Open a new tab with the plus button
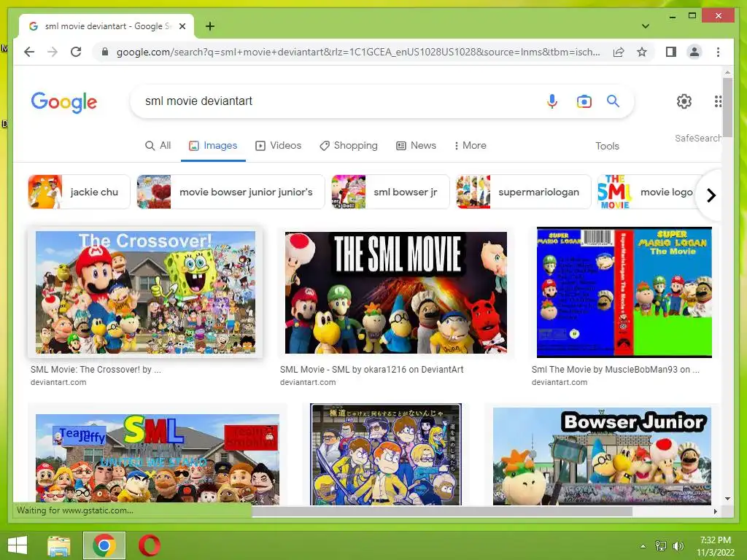Image resolution: width=747 pixels, height=560 pixels. (209, 26)
